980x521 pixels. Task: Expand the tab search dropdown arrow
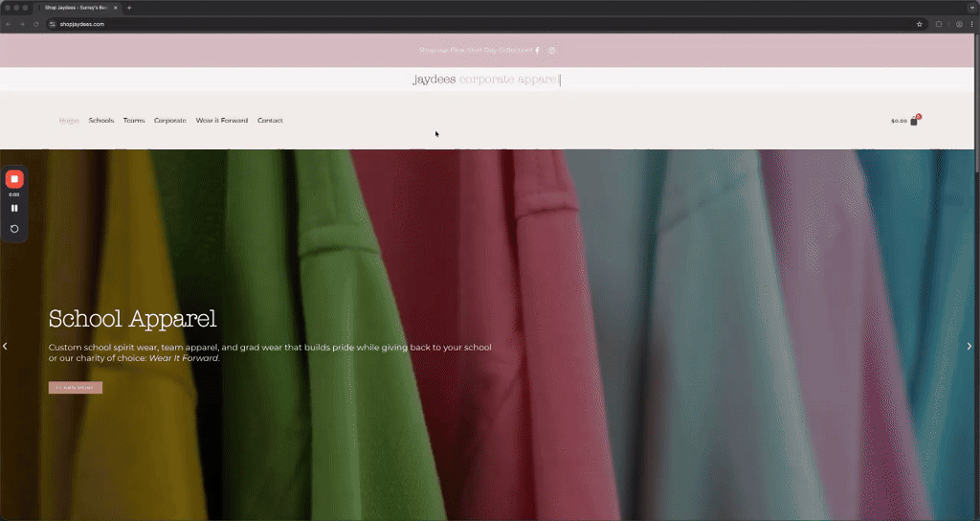[x=972, y=8]
